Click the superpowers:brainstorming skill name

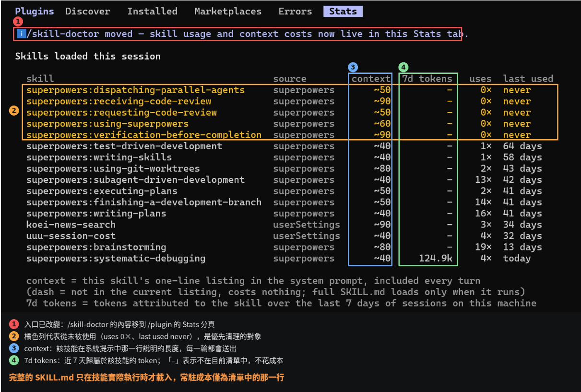tap(96, 247)
